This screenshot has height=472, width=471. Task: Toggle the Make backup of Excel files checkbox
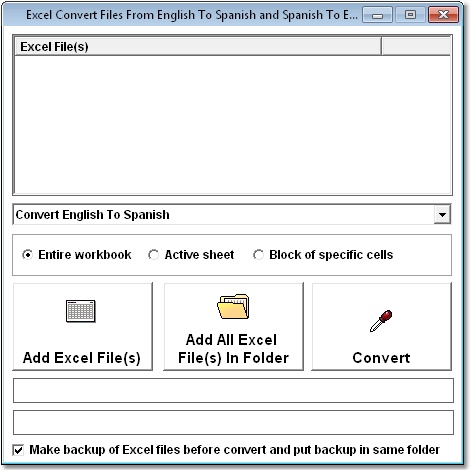click(x=18, y=450)
